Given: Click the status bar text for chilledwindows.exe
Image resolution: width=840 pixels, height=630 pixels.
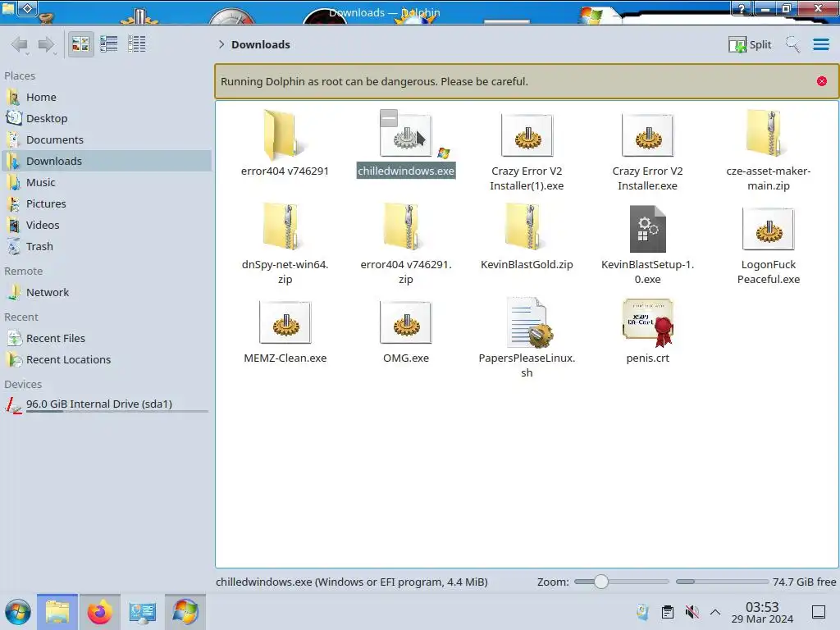Looking at the screenshot, I should 351,582.
